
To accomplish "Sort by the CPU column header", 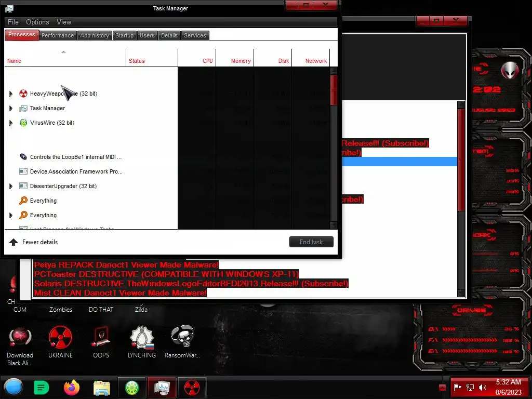I will coord(197,58).
